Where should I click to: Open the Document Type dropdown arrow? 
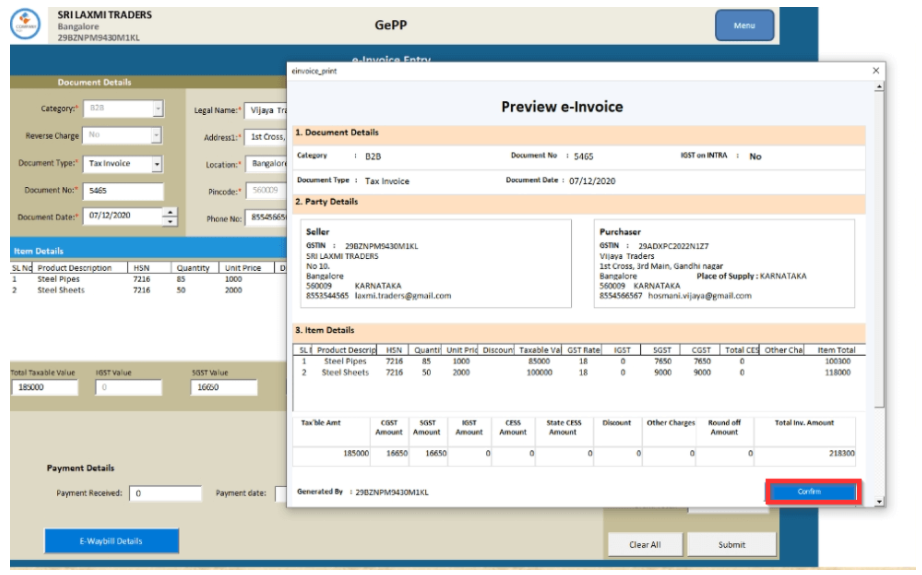tap(157, 164)
